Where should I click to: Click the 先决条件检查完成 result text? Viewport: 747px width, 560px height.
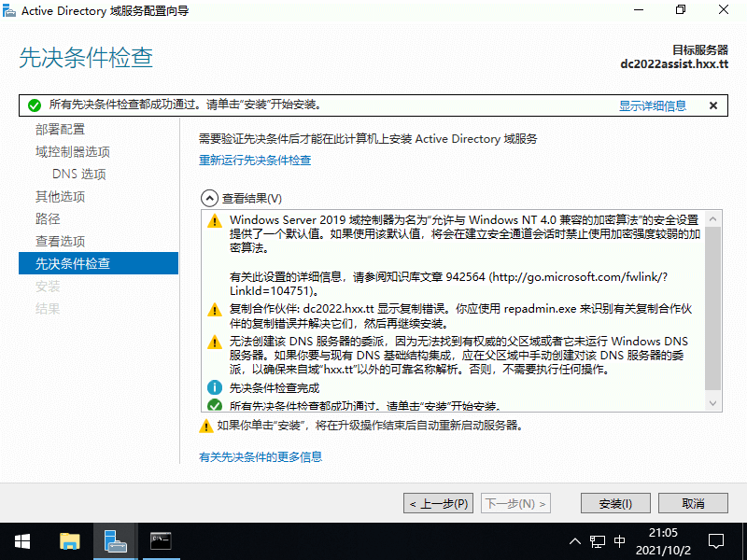click(275, 388)
